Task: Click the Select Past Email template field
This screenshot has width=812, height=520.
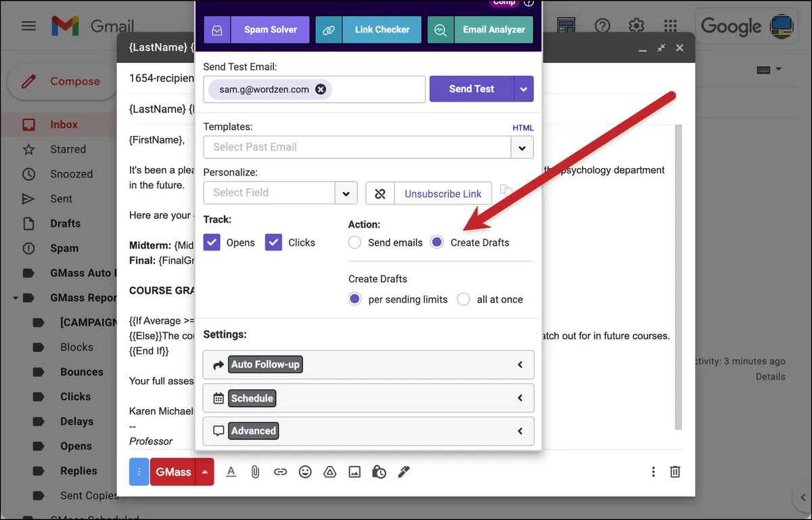Action: pos(357,147)
